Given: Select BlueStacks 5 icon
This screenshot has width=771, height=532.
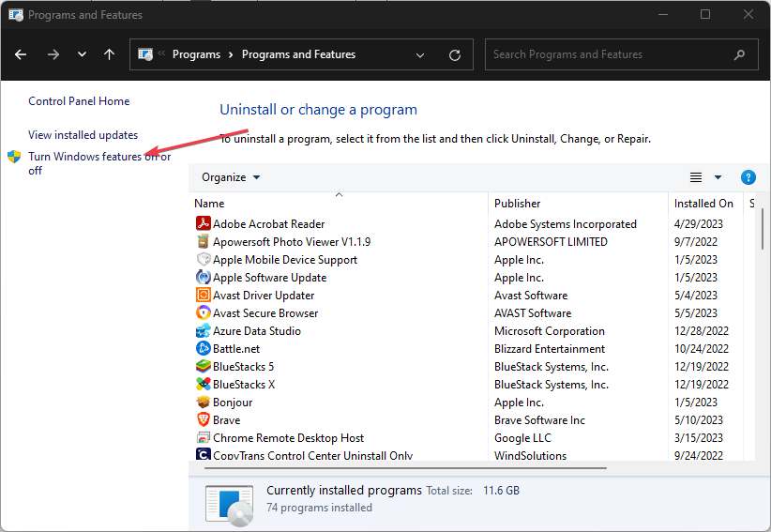Looking at the screenshot, I should click(204, 366).
